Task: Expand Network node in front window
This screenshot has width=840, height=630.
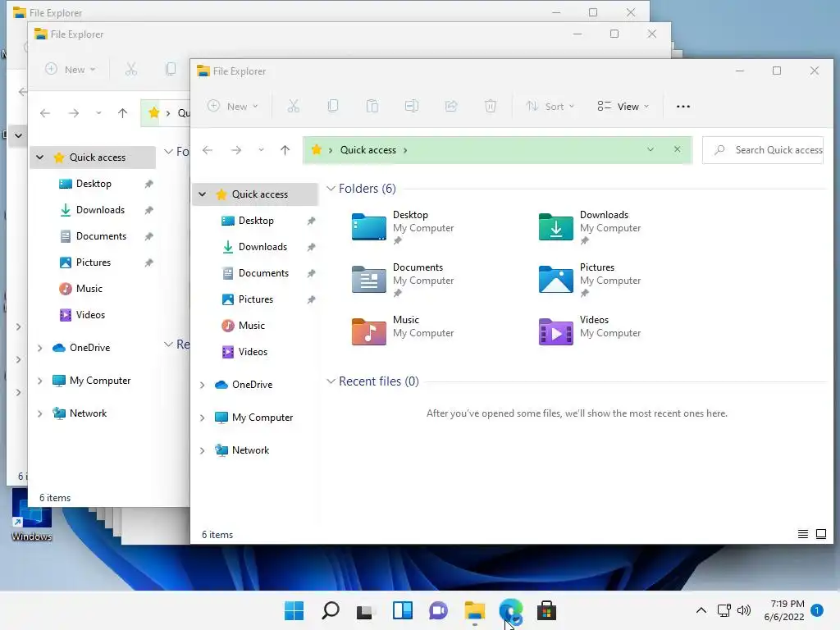Action: coord(203,450)
